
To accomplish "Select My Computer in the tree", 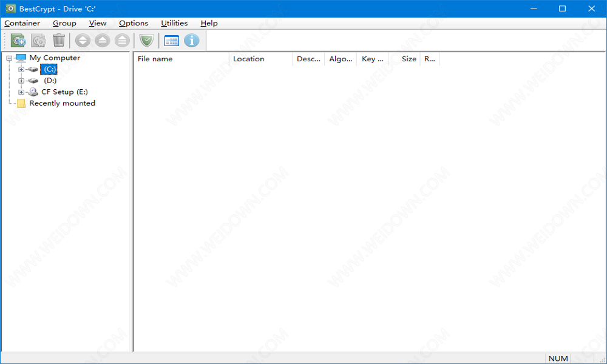I will point(55,58).
